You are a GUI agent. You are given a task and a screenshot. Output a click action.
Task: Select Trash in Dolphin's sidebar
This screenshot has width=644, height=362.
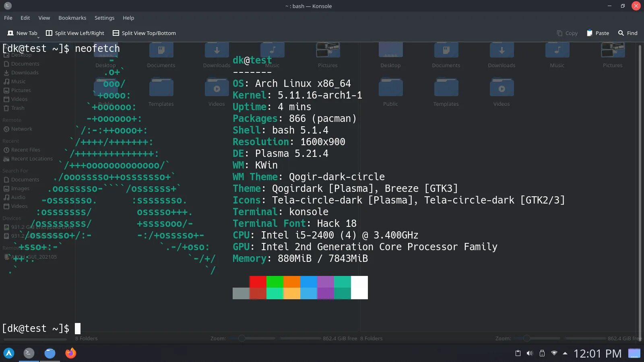click(14, 108)
